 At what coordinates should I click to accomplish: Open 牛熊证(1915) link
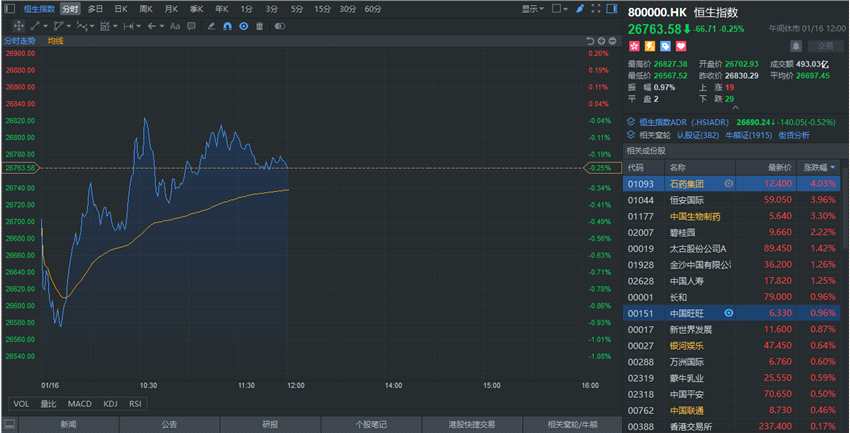coord(749,135)
